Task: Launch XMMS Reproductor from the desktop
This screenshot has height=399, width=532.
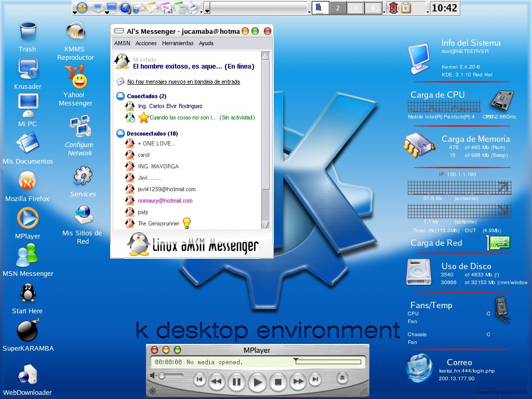Action: [75, 31]
